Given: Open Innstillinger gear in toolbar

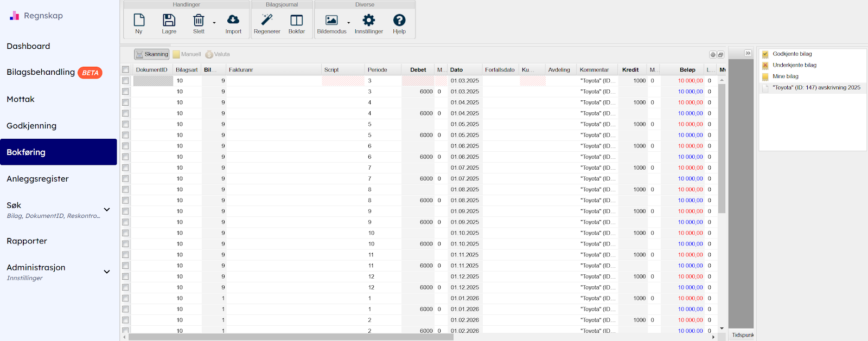Looking at the screenshot, I should pyautogui.click(x=369, y=23).
